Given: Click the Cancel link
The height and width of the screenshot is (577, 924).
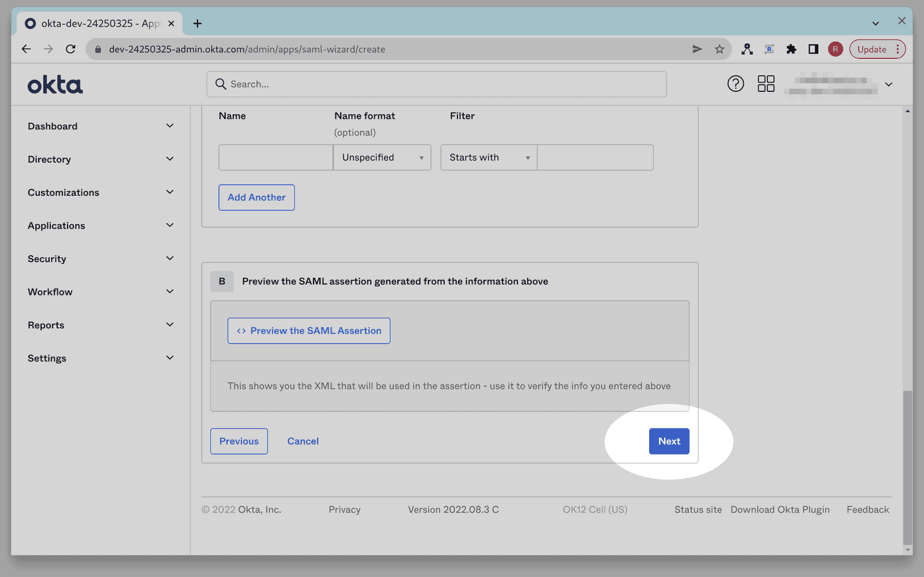Looking at the screenshot, I should (303, 441).
